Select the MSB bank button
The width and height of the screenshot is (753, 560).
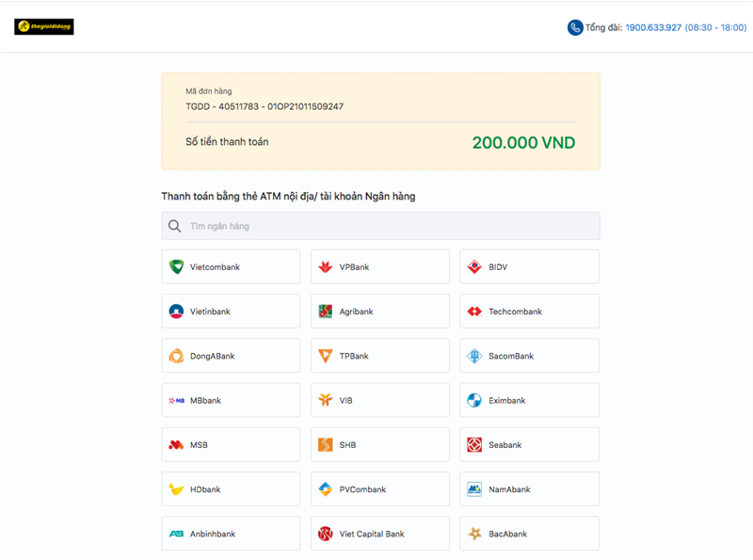point(231,445)
